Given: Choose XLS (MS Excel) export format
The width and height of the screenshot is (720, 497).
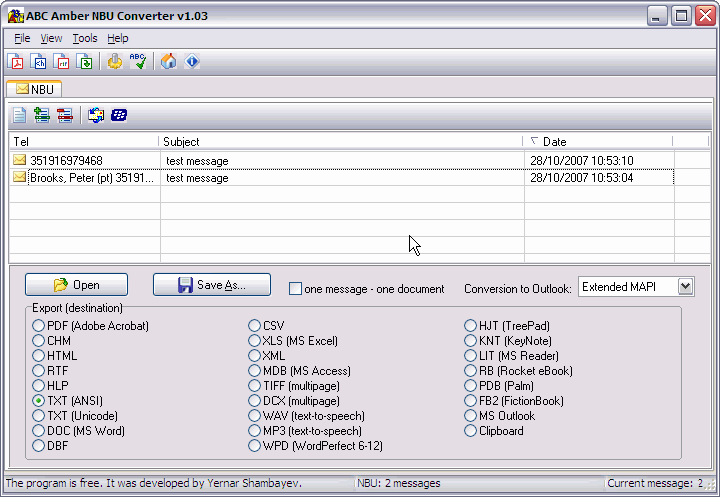Looking at the screenshot, I should [255, 341].
